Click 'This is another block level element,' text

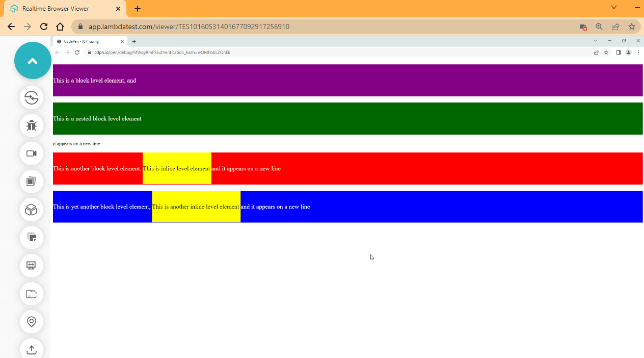tap(97, 169)
